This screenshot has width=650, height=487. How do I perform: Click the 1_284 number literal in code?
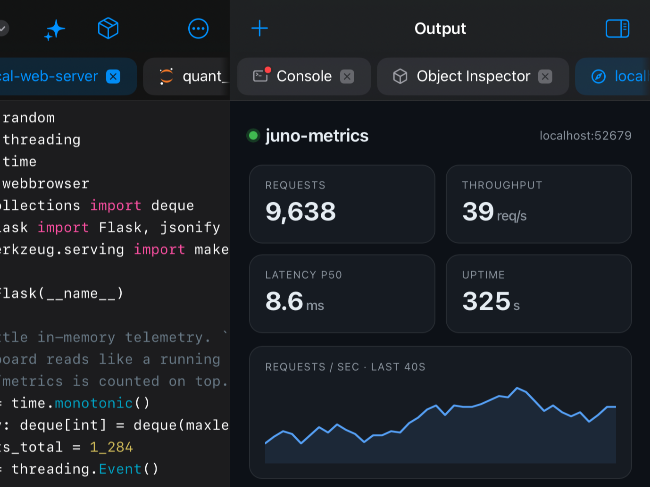111,447
